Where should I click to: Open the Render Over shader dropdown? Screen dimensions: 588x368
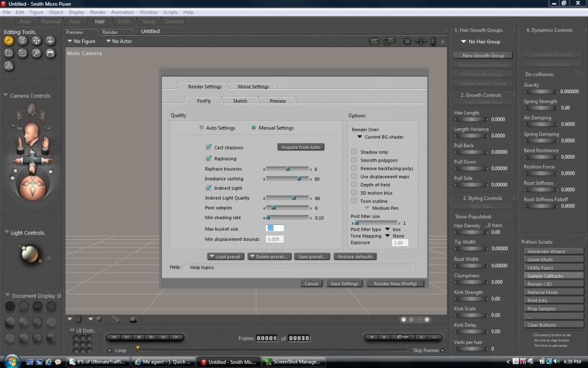[380, 137]
